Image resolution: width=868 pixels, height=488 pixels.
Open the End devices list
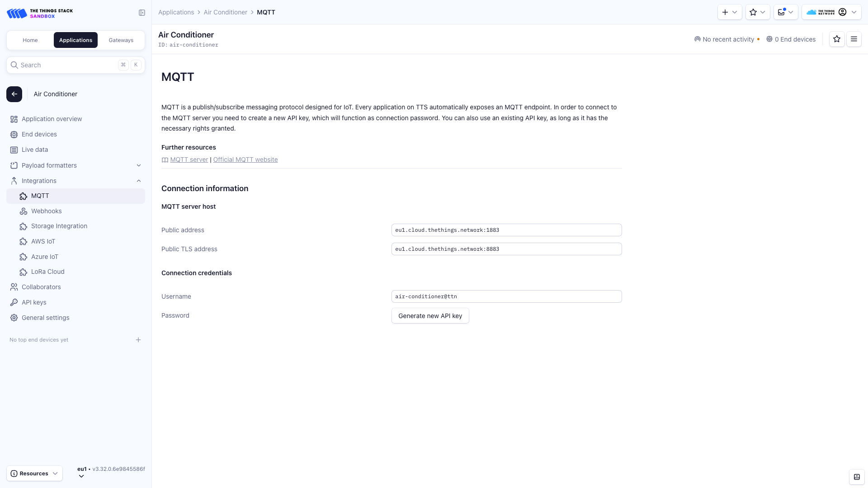tap(39, 134)
